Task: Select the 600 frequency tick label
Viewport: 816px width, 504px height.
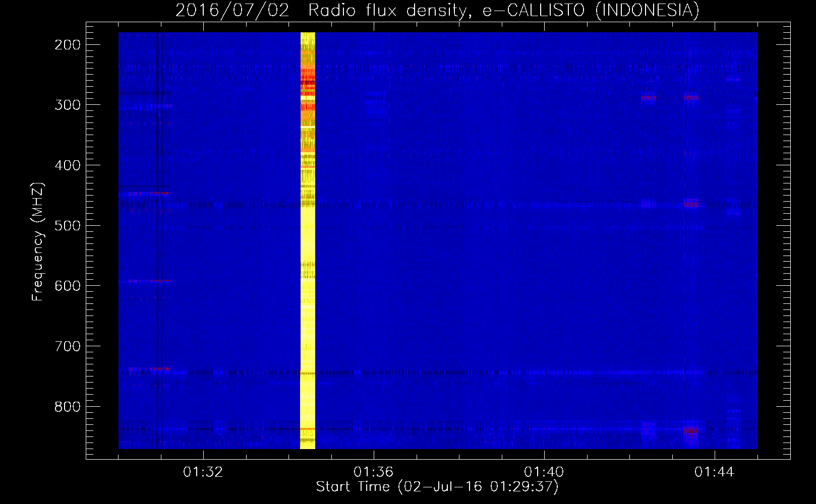Action: click(x=68, y=286)
